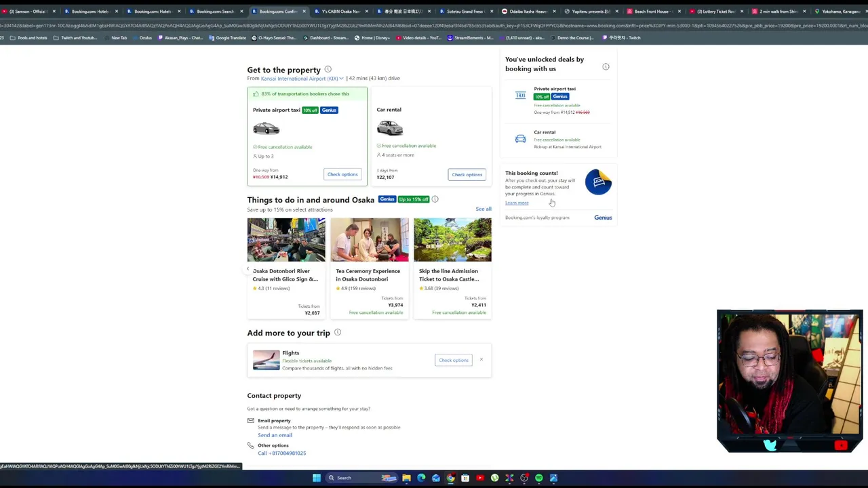
Task: Show previous attractions with the left carousel arrow
Action: [x=248, y=269]
